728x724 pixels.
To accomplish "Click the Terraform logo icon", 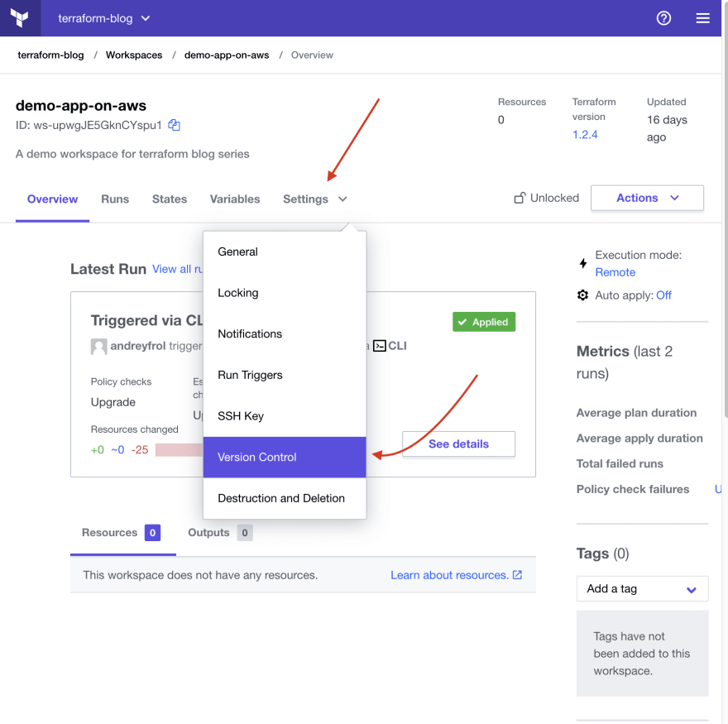I will pos(20,18).
